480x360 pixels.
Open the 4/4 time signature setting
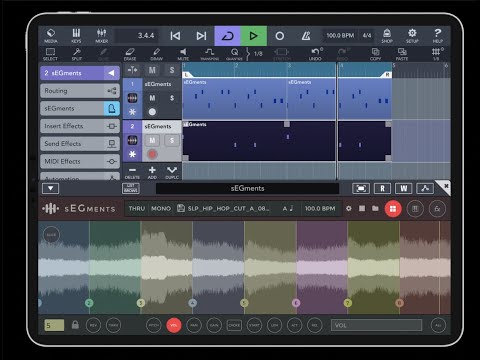367,35
